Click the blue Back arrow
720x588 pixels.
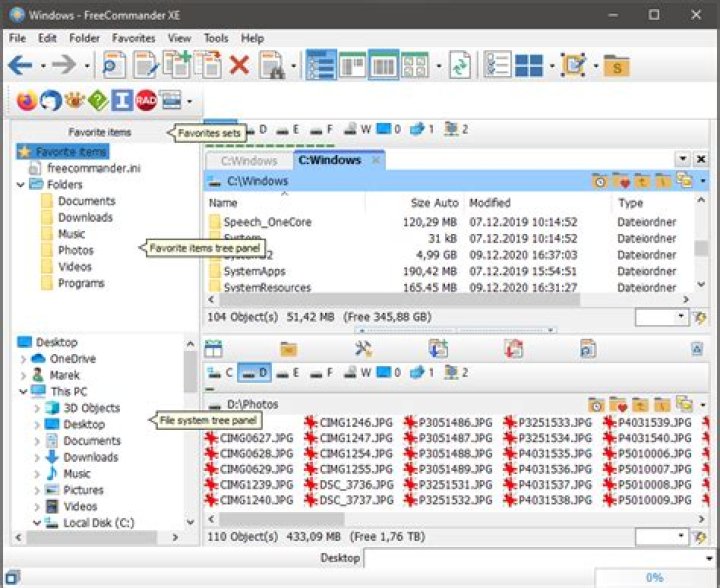pos(21,65)
